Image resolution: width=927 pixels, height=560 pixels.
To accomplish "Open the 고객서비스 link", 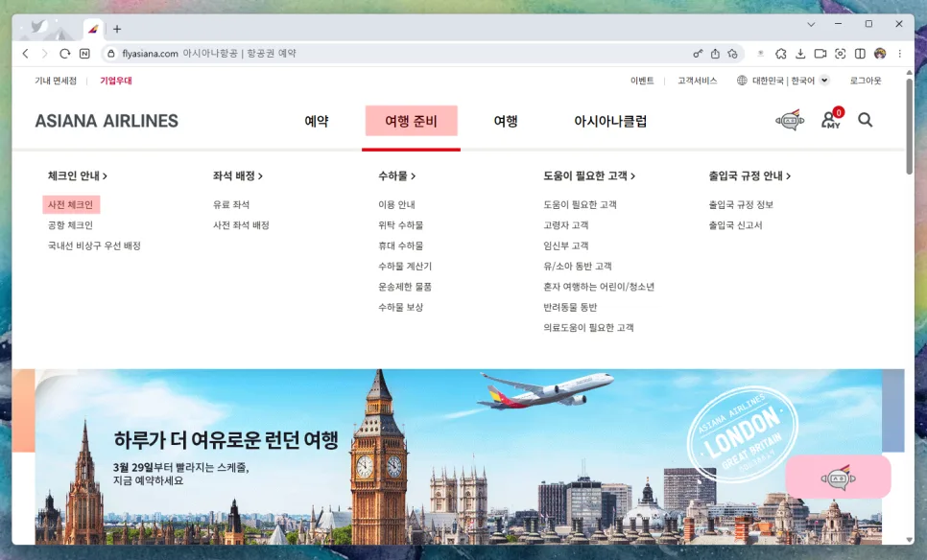I will [x=697, y=81].
